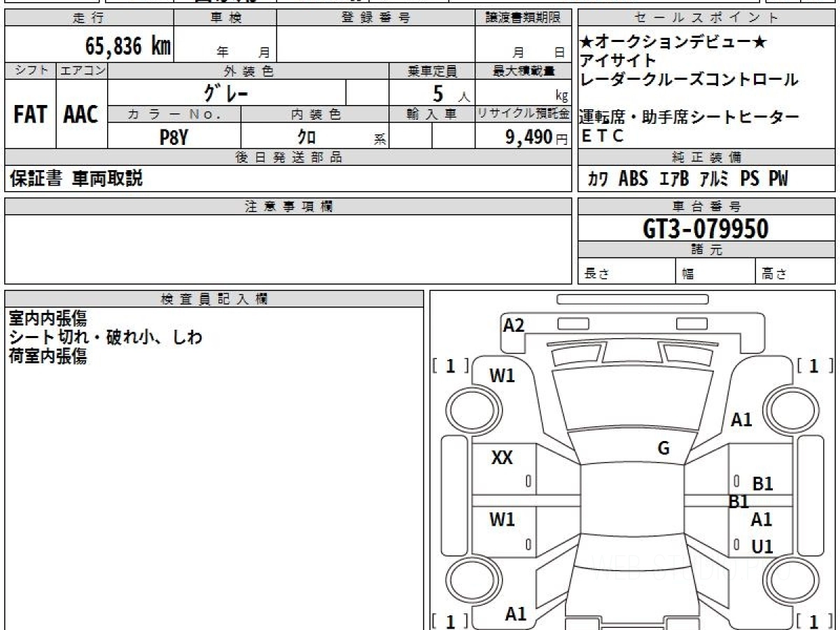
Task: Click the レーダークルーズコントロール line
Action: point(689,80)
